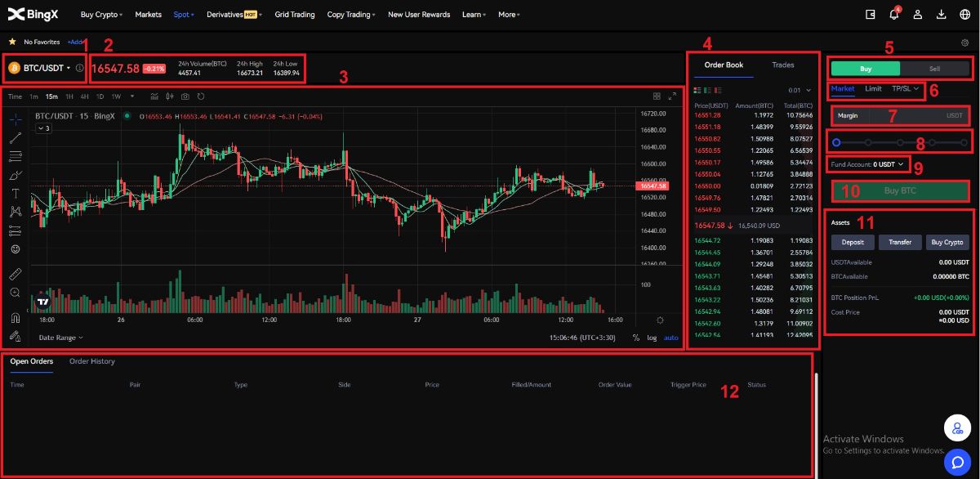Screen dimensions: 980x479
Task: Open the Date Range dropdown
Action: 60,338
